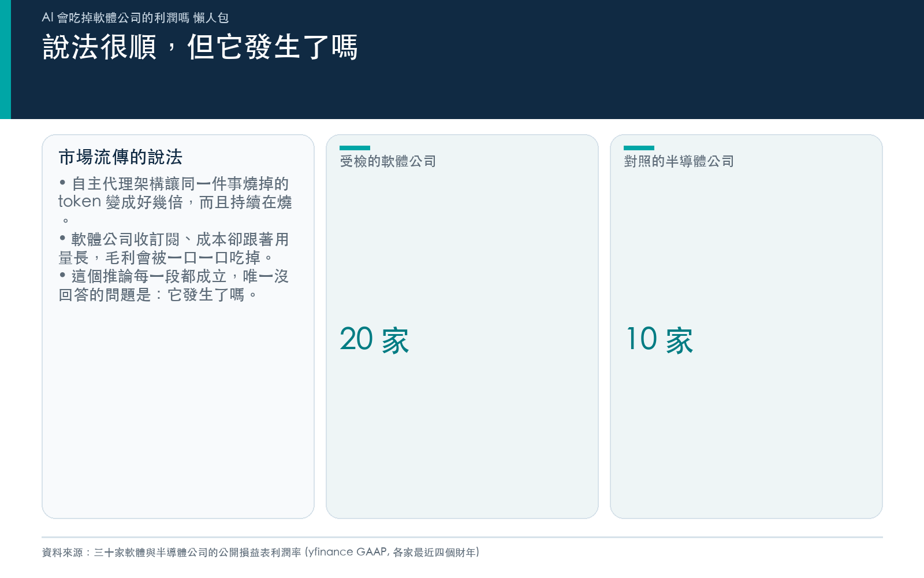
Task: Click the heading 市場流傳的說法
Action: click(x=121, y=157)
